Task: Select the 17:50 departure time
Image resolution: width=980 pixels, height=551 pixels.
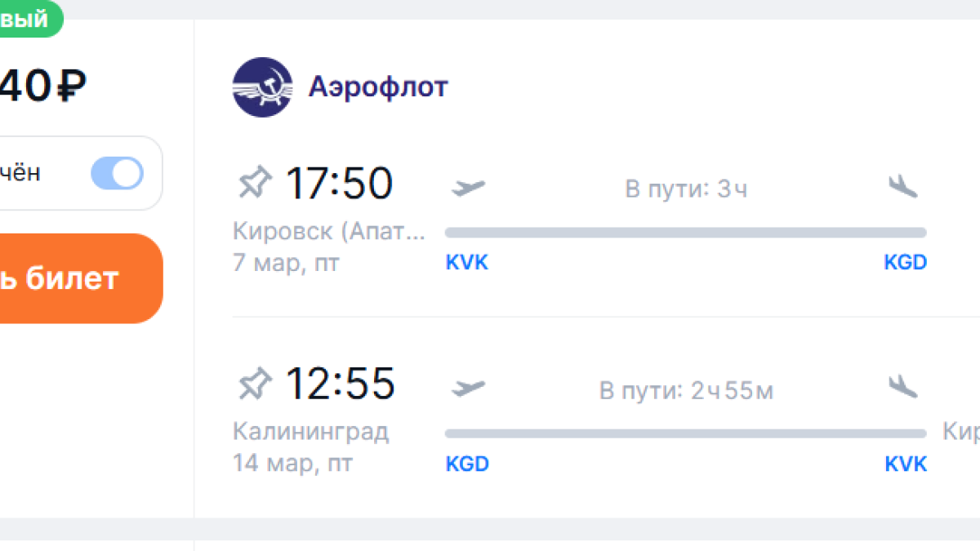Action: pos(339,183)
